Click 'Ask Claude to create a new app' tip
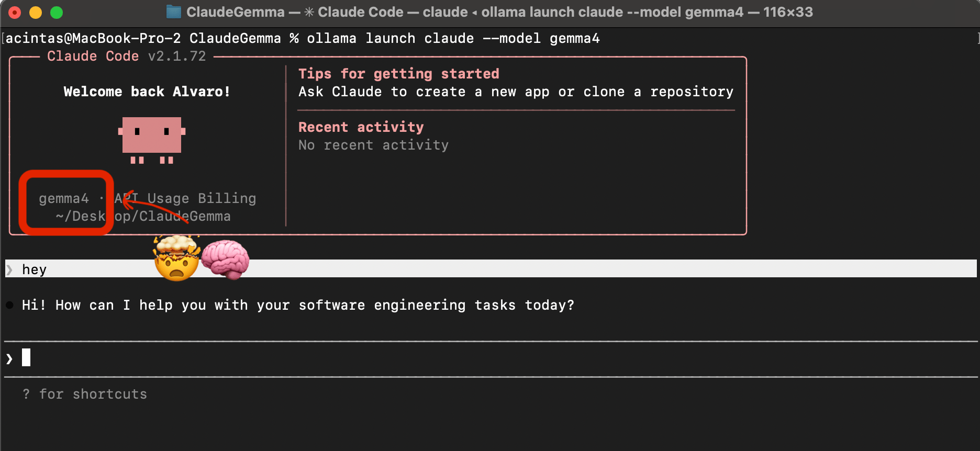 516,92
